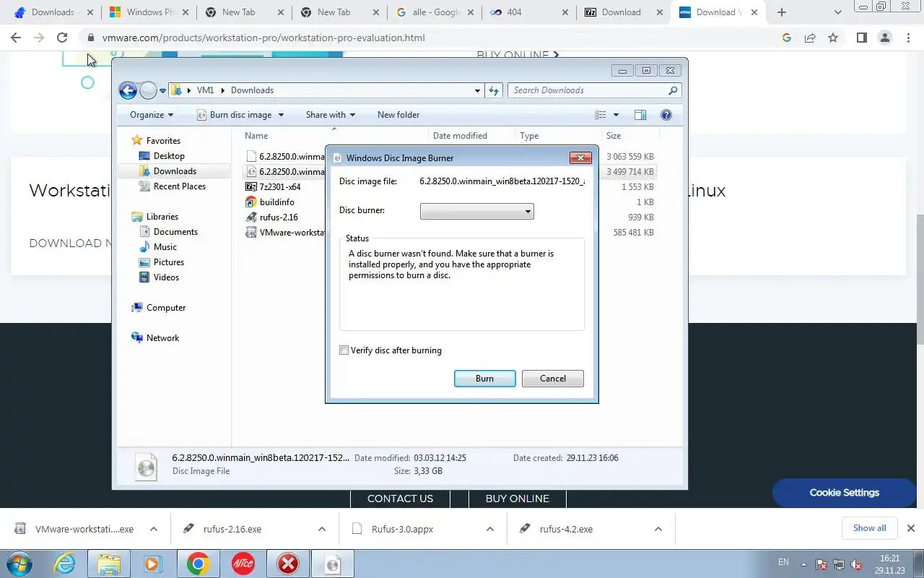Open the Disc burner dropdown
Viewport: 924px width, 578px height.
pos(476,212)
